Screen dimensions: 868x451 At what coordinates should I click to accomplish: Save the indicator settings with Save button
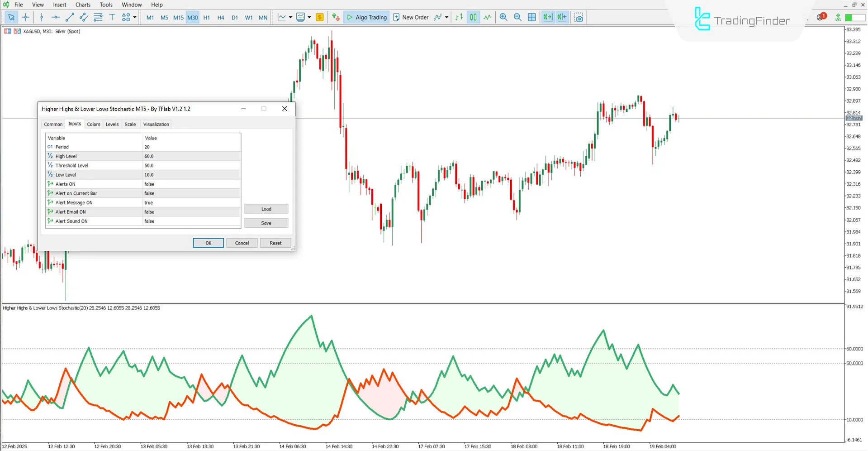tap(266, 223)
